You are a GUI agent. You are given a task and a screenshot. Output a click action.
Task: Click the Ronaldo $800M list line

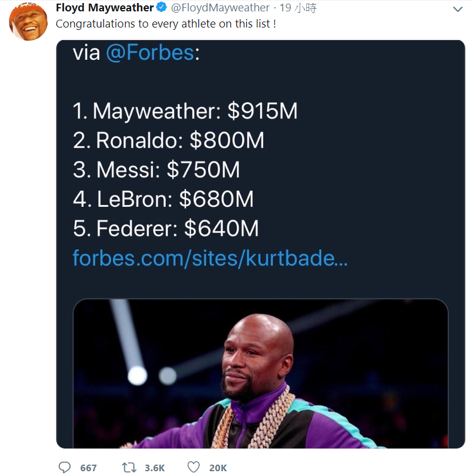pyautogui.click(x=169, y=141)
